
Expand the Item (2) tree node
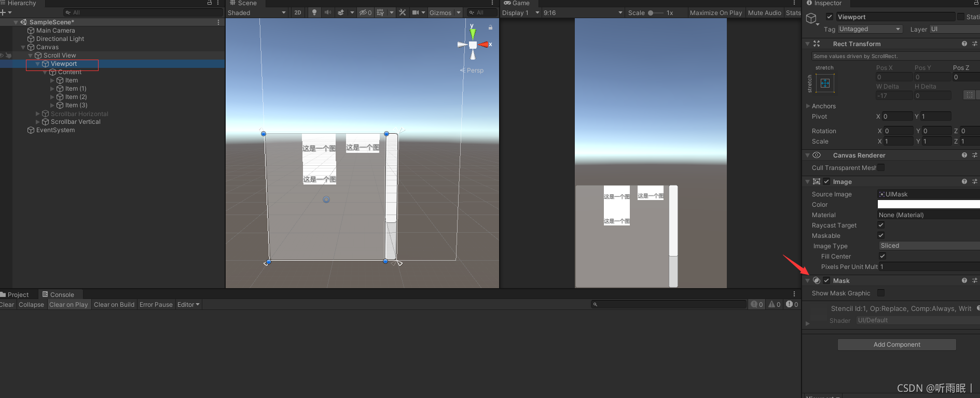(x=52, y=97)
